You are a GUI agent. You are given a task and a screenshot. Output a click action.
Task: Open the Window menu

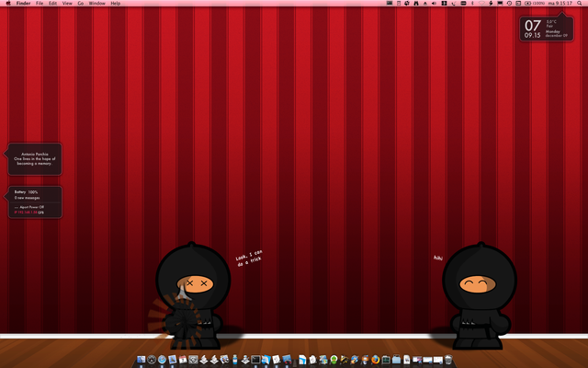click(x=96, y=4)
